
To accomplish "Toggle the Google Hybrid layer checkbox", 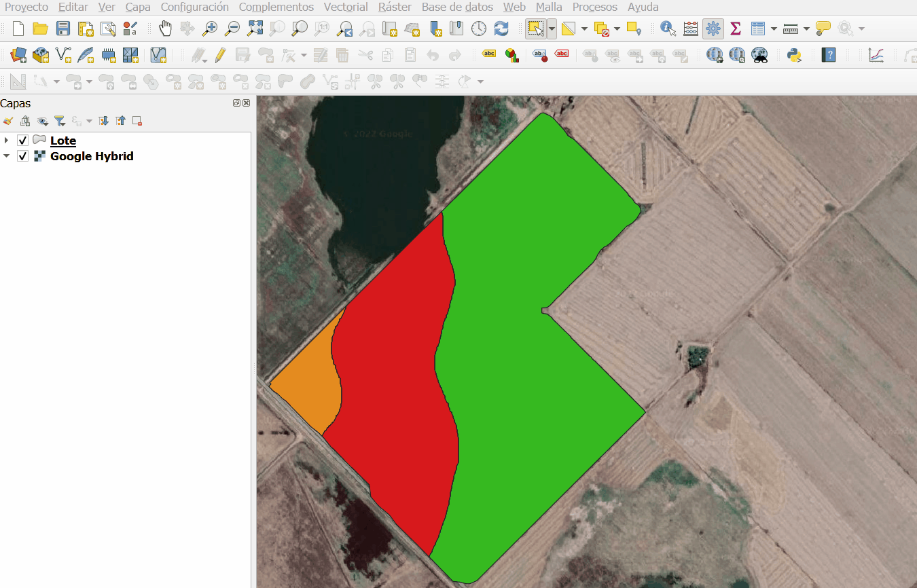I will pos(22,156).
